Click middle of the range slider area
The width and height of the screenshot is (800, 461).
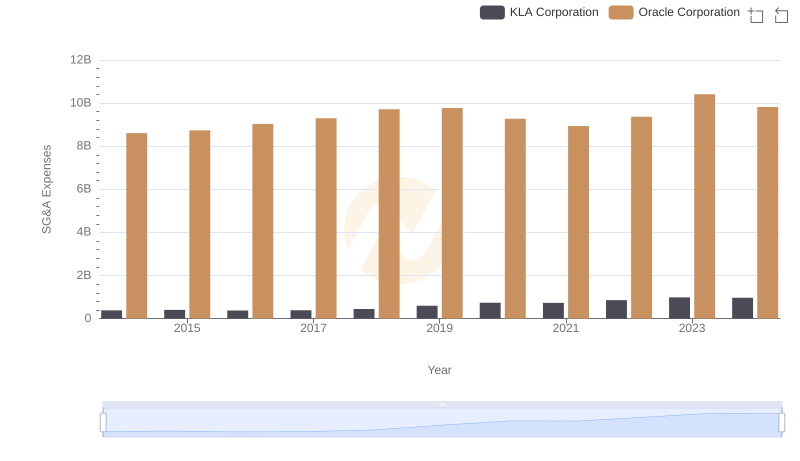pos(442,423)
